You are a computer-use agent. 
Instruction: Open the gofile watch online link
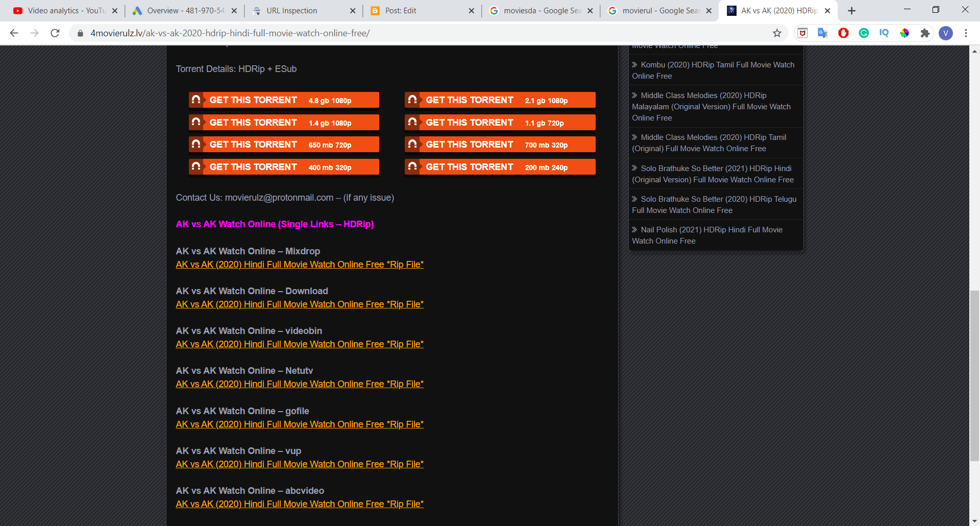pyautogui.click(x=300, y=424)
